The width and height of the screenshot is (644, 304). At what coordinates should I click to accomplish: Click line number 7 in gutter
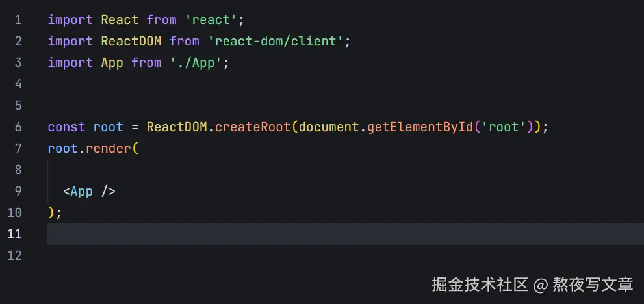pyautogui.click(x=18, y=148)
